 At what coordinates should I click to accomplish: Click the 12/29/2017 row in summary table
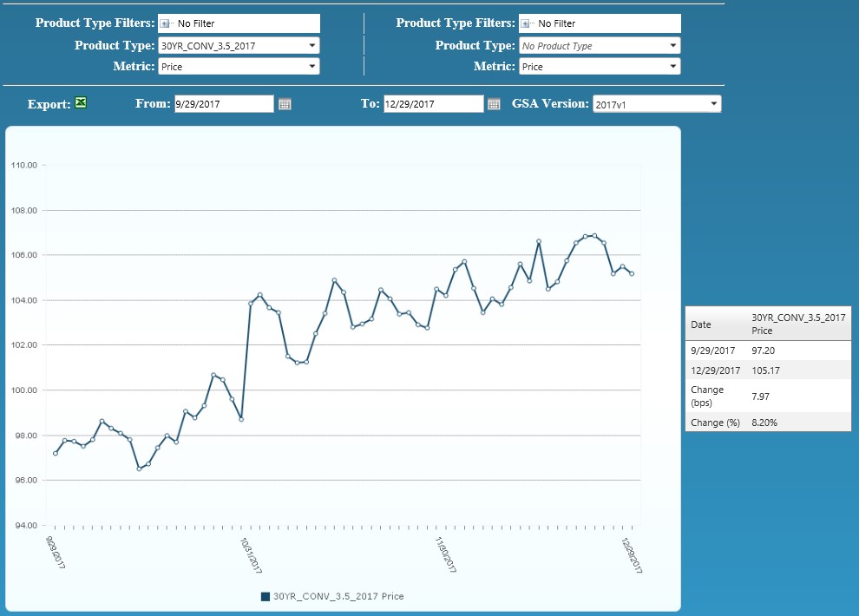(x=768, y=370)
